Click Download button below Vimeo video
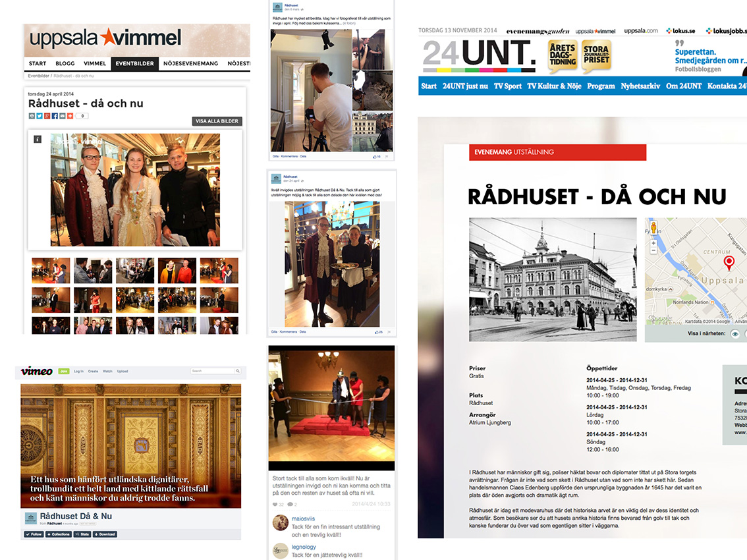Screen dimensions: 747x560 coord(105,534)
